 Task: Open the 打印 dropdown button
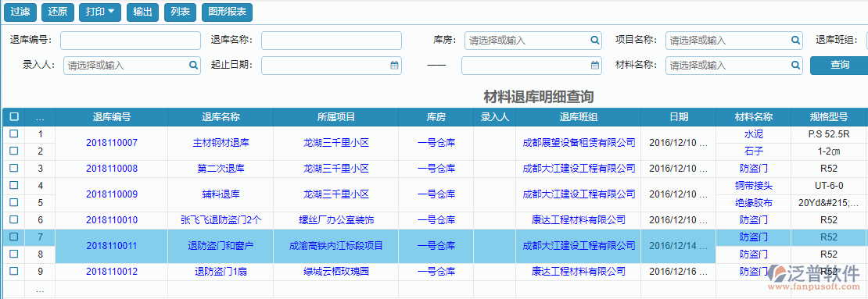click(100, 12)
